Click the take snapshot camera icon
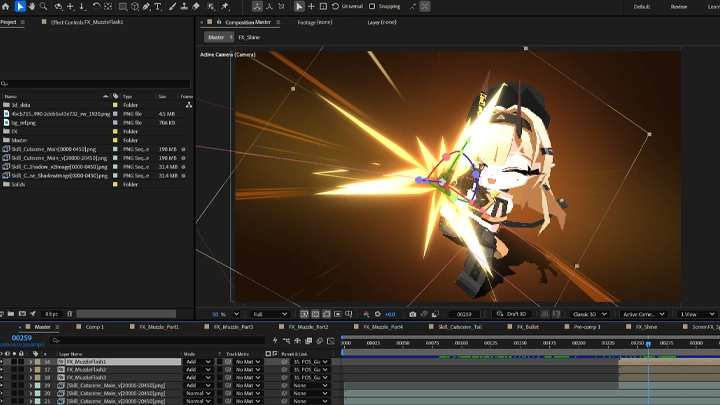This screenshot has height=405, width=720. (412, 314)
